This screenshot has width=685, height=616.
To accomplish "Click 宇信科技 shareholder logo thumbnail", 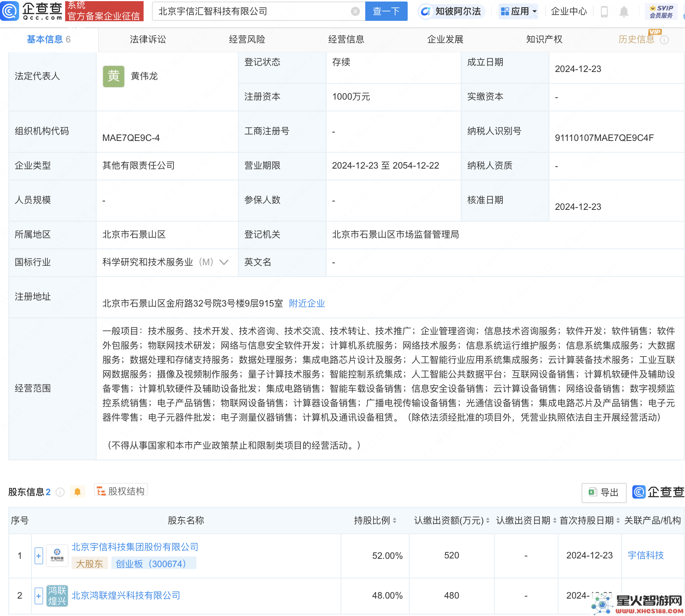I will [x=57, y=556].
